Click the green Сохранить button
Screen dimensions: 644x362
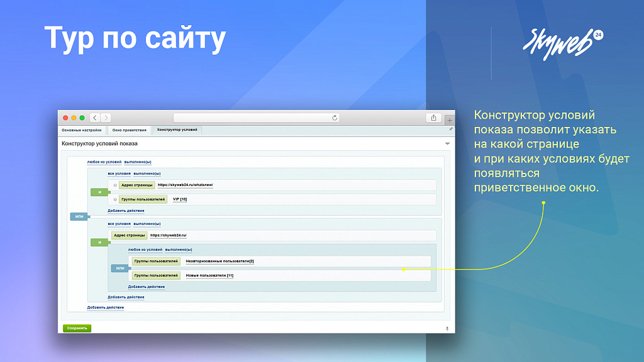(x=78, y=329)
